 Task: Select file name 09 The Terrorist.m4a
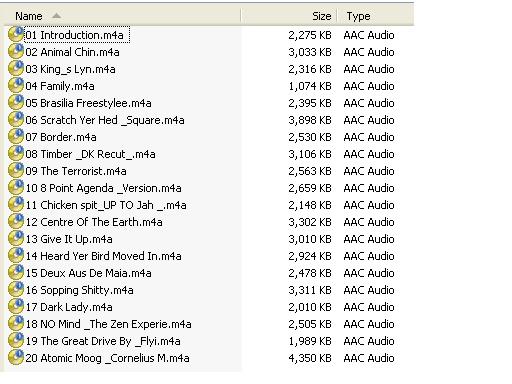pyautogui.click(x=76, y=171)
